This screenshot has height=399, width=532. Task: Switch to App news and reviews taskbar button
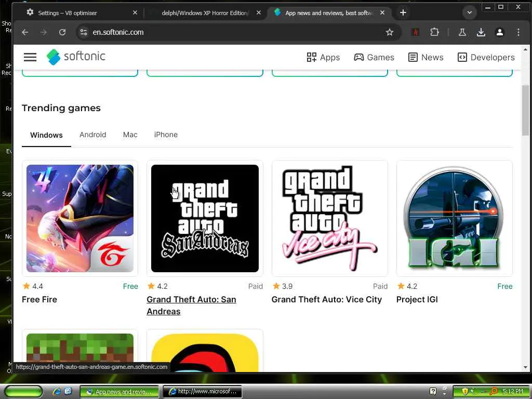[119, 392]
